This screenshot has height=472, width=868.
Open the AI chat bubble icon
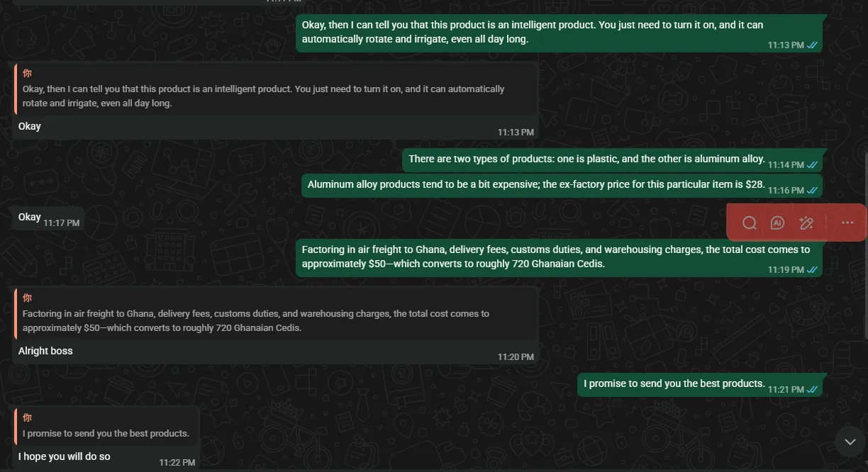click(777, 223)
